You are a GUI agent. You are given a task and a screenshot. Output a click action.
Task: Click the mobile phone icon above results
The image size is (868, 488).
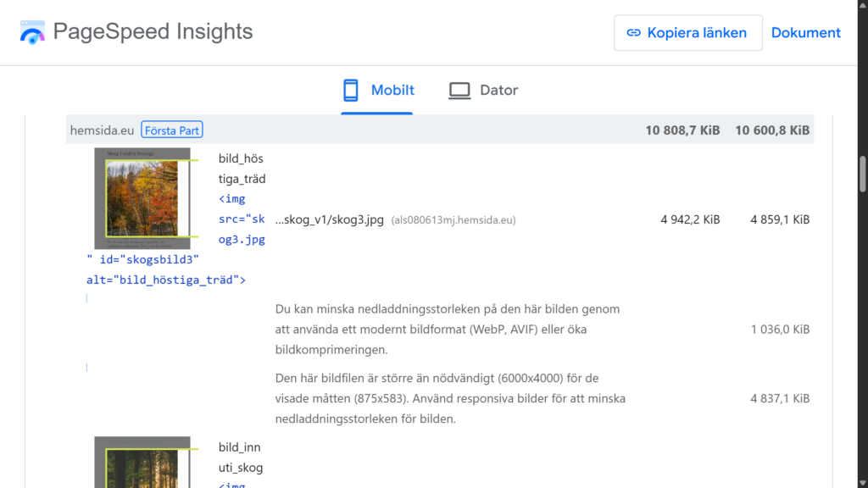(351, 90)
